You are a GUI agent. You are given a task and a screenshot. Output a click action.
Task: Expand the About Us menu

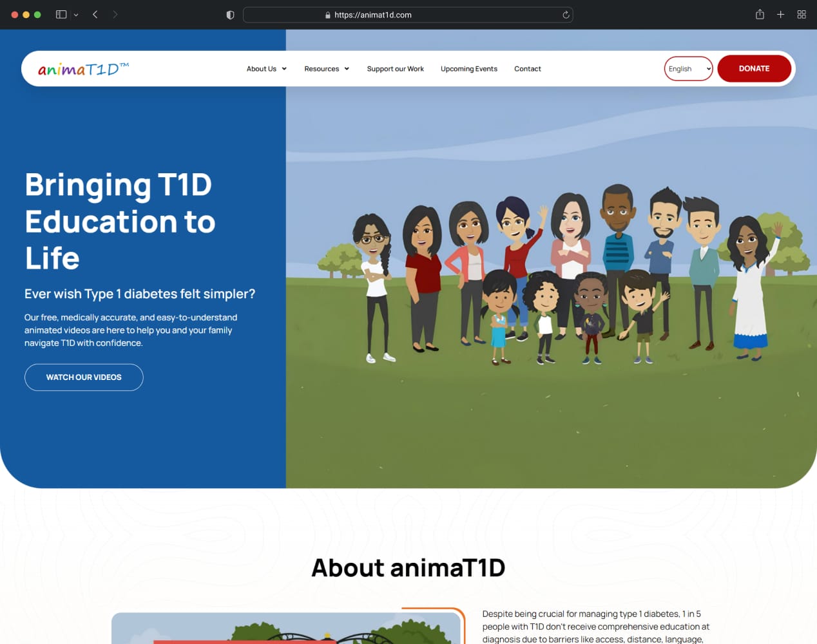(266, 69)
